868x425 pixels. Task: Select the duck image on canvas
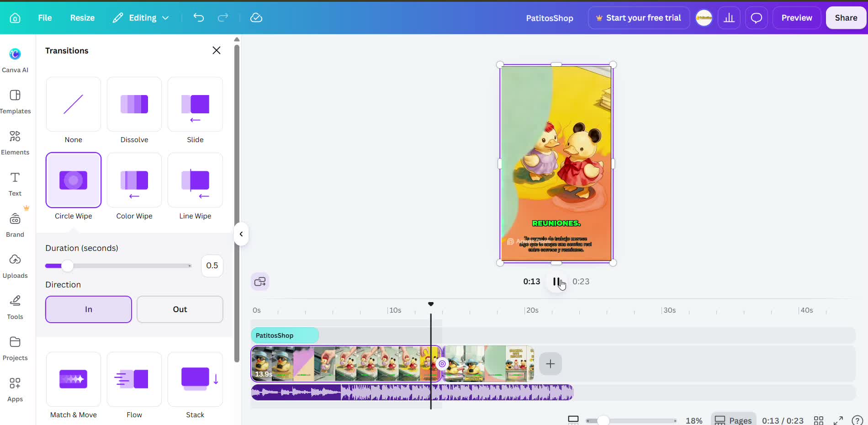(556, 164)
